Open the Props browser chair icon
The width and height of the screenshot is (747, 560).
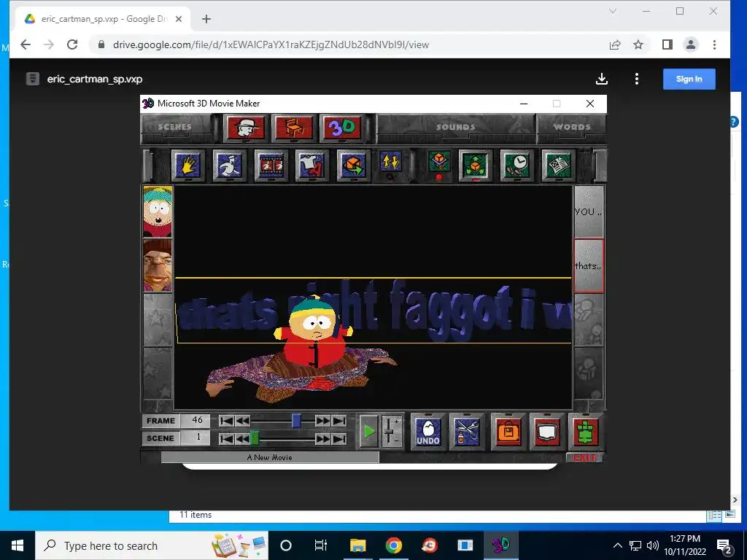(x=294, y=128)
